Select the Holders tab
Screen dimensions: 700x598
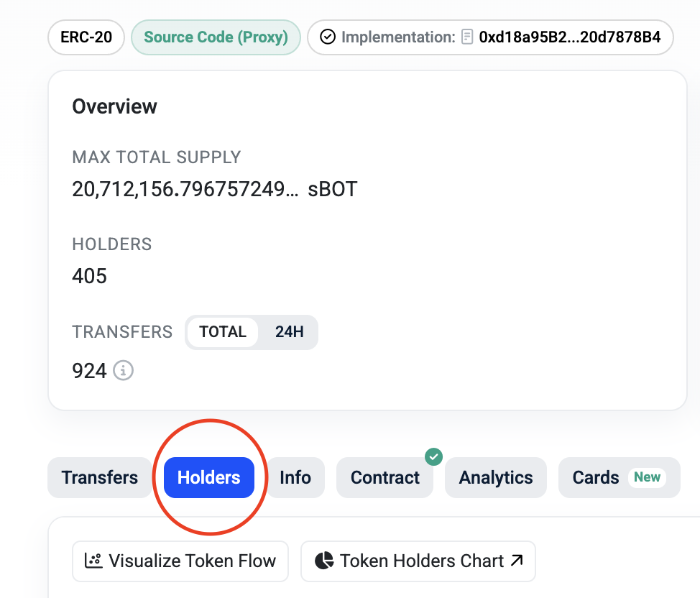(209, 478)
